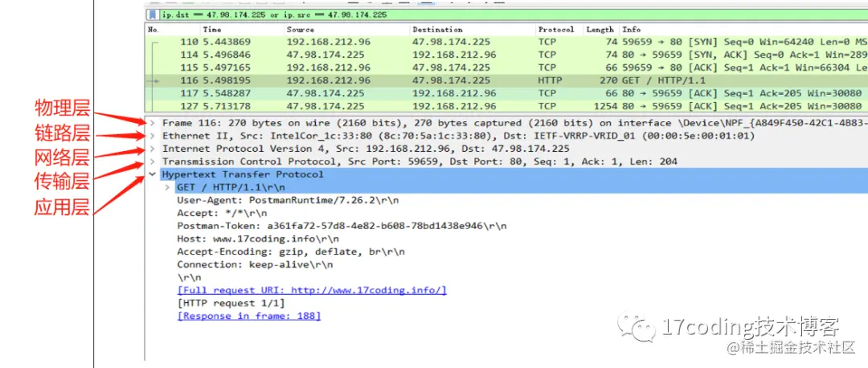The image size is (868, 368).
Task: Expand Transmission Control Protocol node
Action: 152,162
